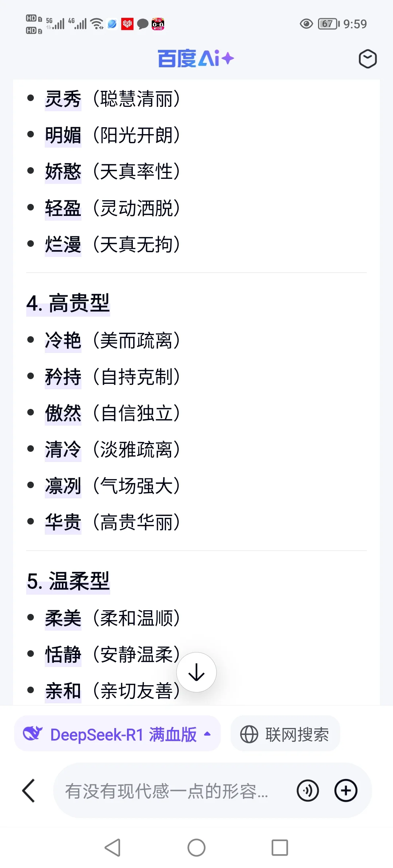The image size is (393, 868).
Task: Tap the highlighted word 灵秀
Action: point(63,99)
